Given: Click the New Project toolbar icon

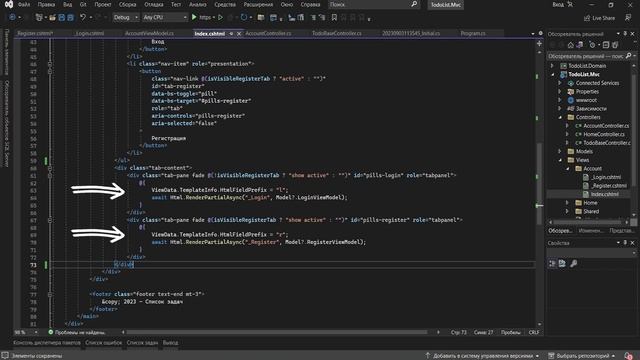Looking at the screenshot, I should point(39,18).
